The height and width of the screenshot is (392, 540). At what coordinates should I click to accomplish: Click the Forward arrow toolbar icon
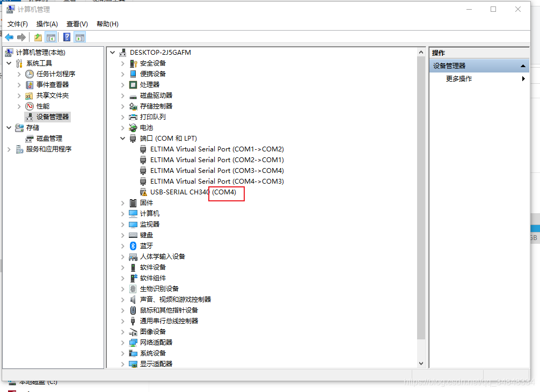(21, 37)
